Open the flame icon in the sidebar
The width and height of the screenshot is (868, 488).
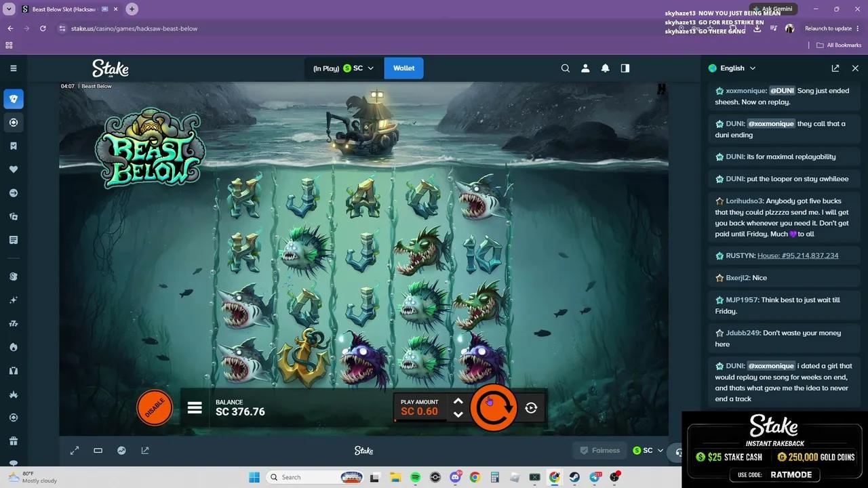pos(14,347)
